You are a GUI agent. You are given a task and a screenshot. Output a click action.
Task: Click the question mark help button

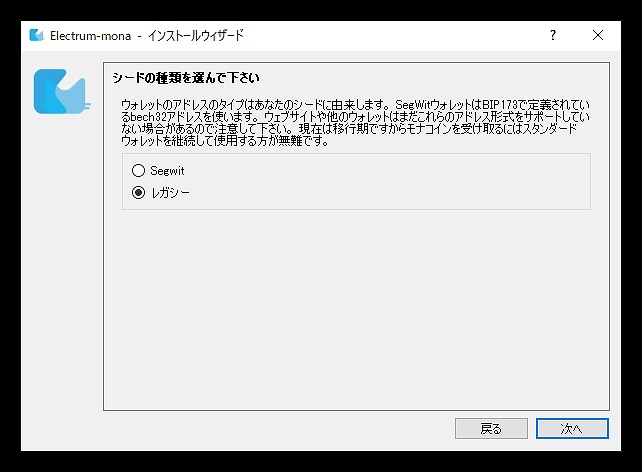[x=552, y=35]
